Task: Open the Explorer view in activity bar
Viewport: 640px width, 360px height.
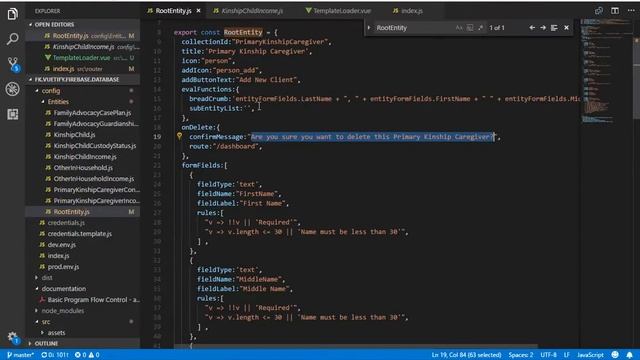Action: (x=13, y=14)
